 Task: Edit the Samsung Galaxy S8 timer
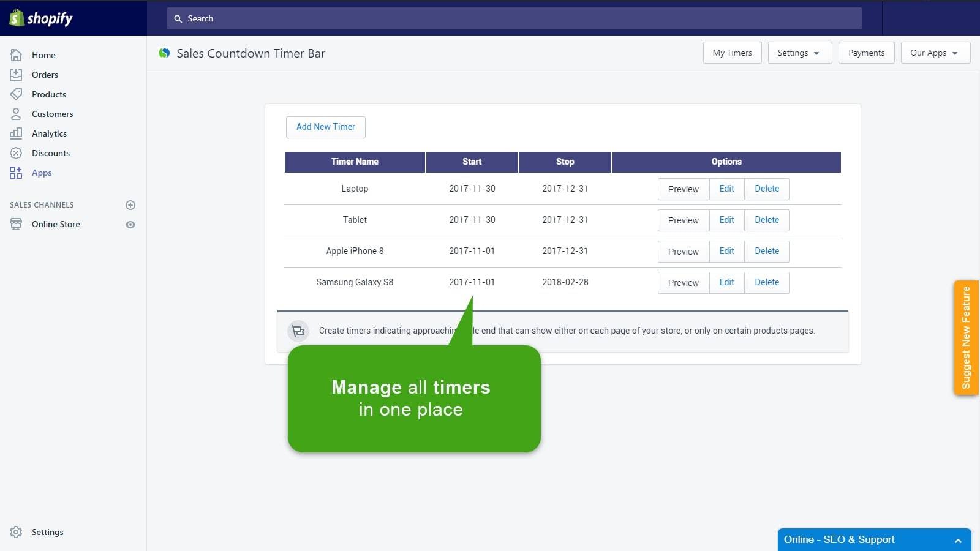[726, 283]
